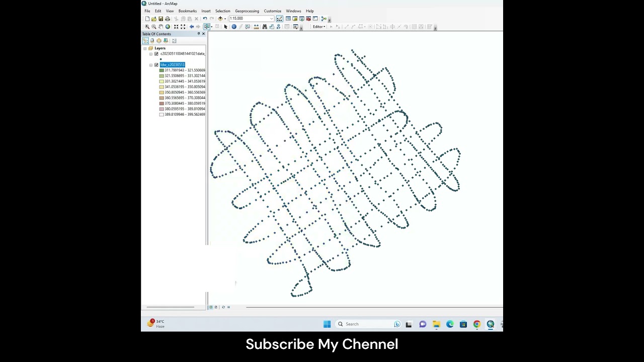The image size is (644, 362).
Task: Save the map with the disk icon
Action: click(x=160, y=19)
